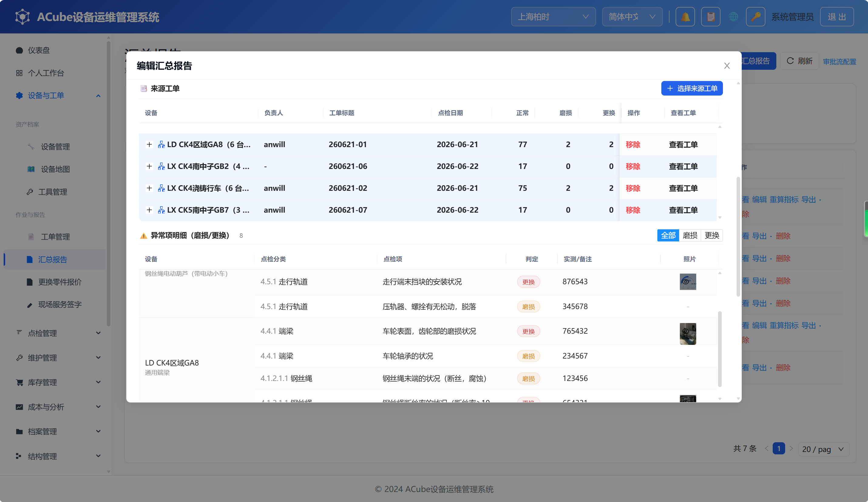
Task: Expand the LX CK4浇铸行车 source row
Action: click(x=149, y=188)
